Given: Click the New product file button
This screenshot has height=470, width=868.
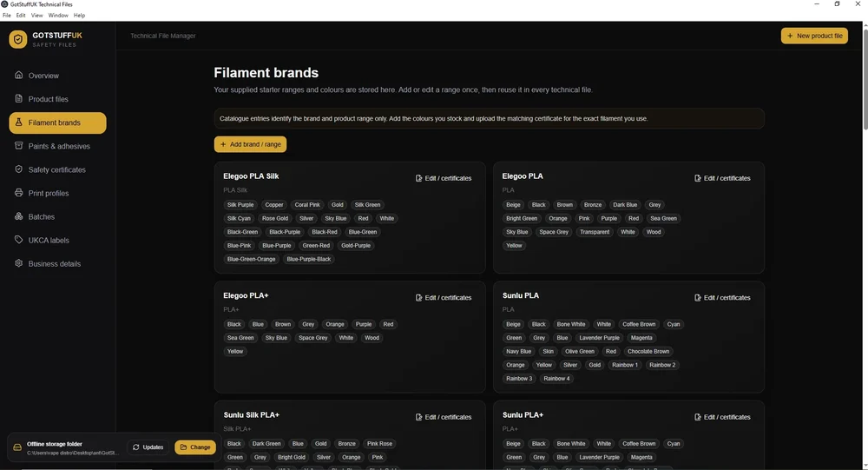Looking at the screenshot, I should coord(814,36).
